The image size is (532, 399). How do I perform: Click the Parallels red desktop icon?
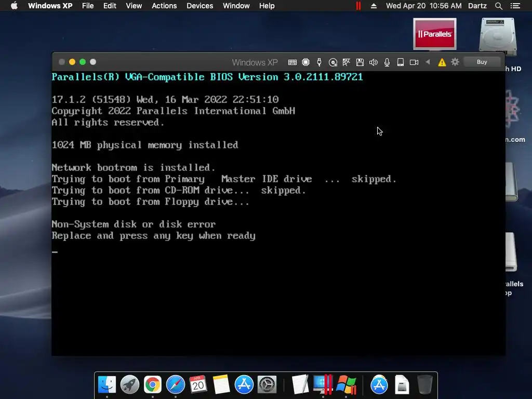[435, 34]
